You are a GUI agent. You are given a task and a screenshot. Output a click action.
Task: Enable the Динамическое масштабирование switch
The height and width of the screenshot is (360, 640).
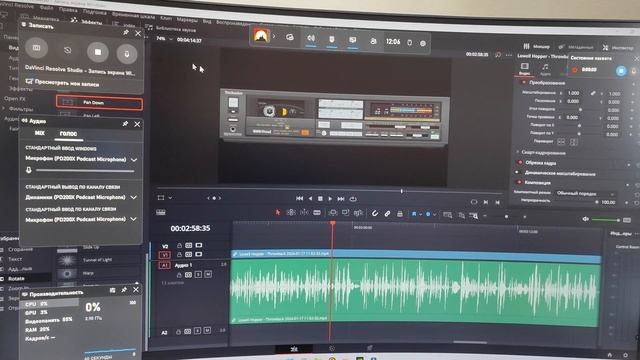point(517,172)
